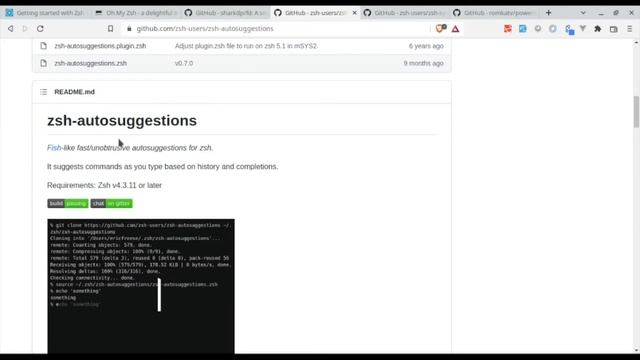Click the blue square extension icon
The image size is (640, 360).
(522, 29)
